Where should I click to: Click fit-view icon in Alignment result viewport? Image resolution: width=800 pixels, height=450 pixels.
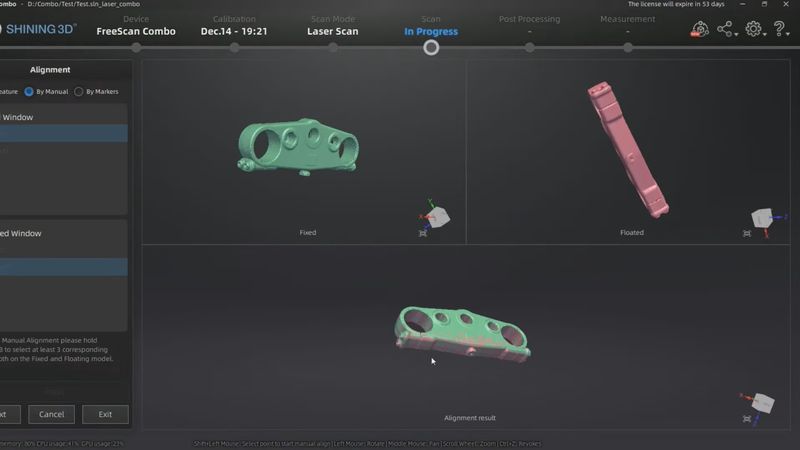747,418
